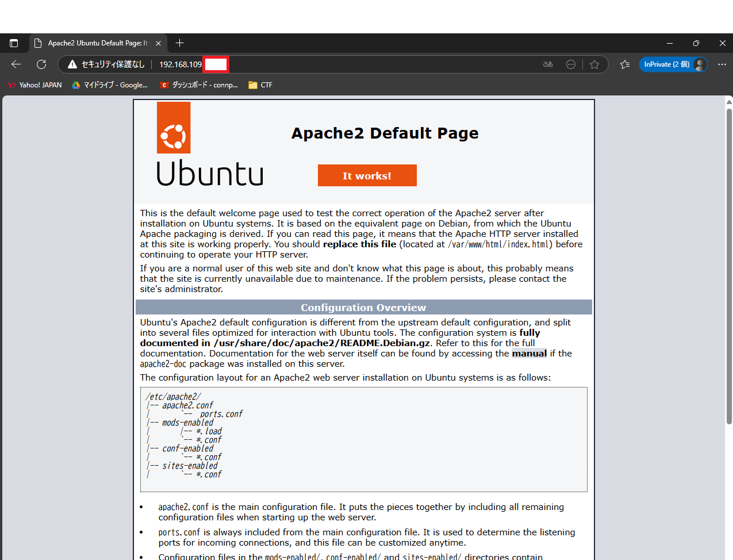Open the 'manual' link in Configuration Overview

(529, 354)
